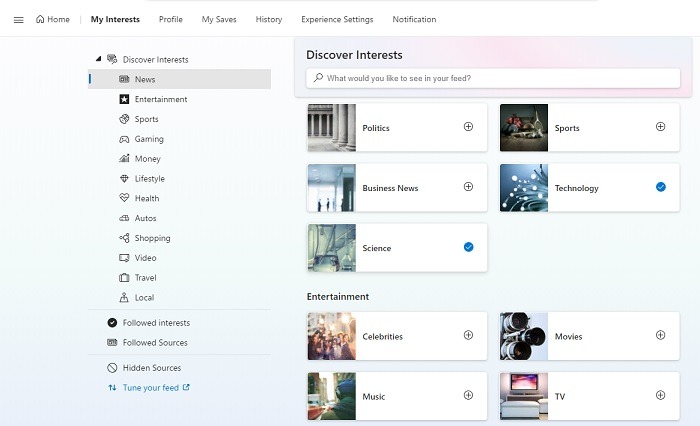
Task: Click the Local landmark icon
Action: (124, 297)
